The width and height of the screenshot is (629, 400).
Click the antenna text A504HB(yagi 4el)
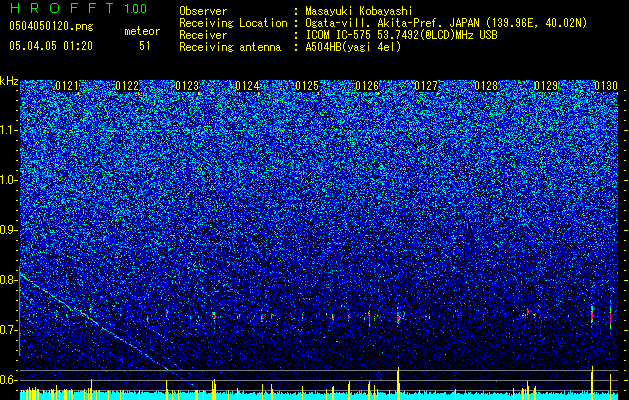[x=353, y=47]
